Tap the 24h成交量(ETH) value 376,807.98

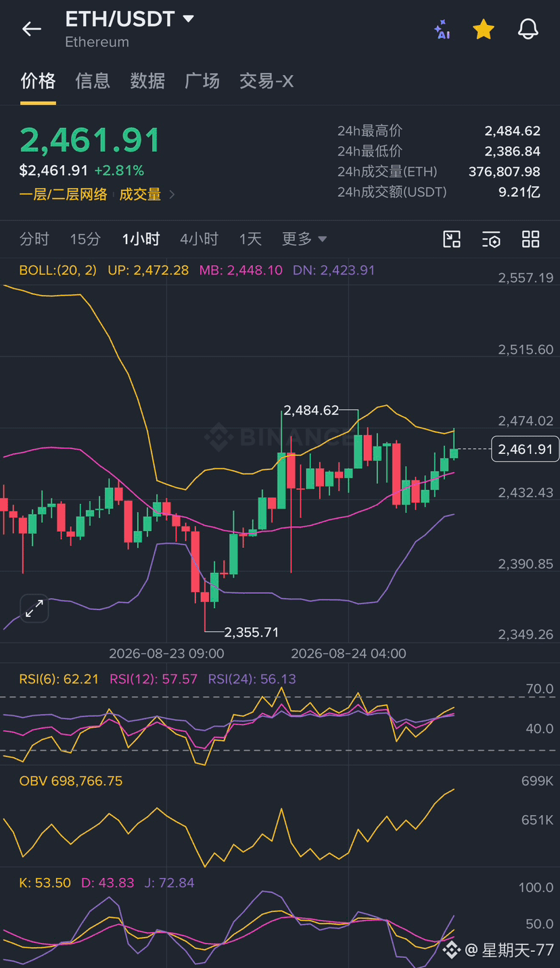[x=505, y=172]
